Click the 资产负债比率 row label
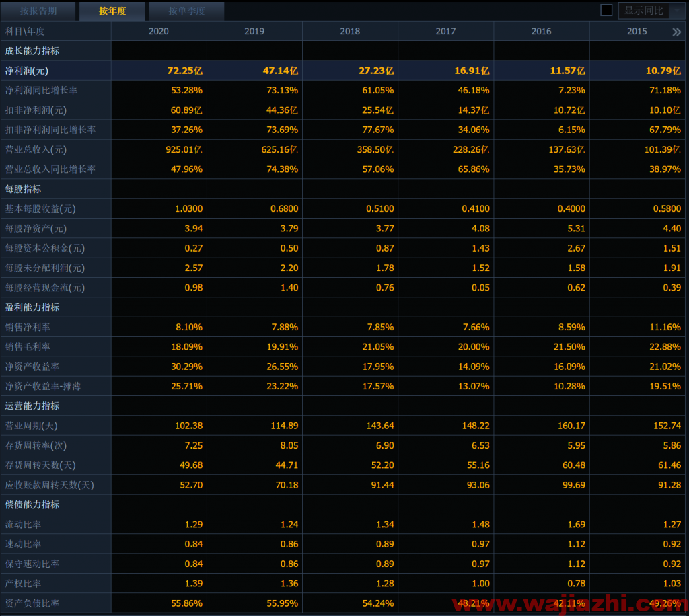This screenshot has width=689, height=616. tap(32, 603)
